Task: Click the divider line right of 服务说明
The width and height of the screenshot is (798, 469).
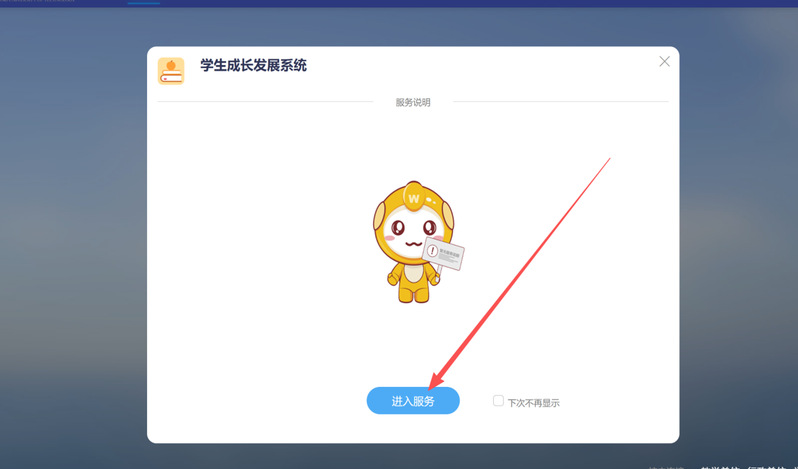Action: coord(561,102)
